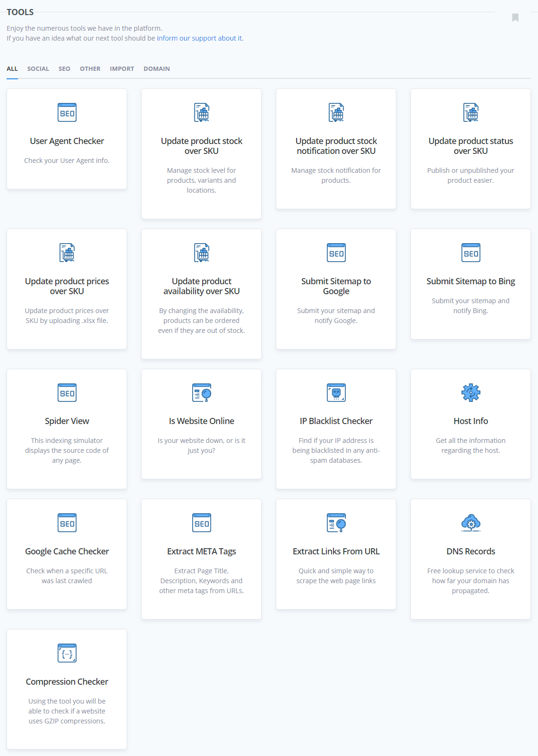538x756 pixels.
Task: Select the SEO filter tab
Action: coord(64,69)
